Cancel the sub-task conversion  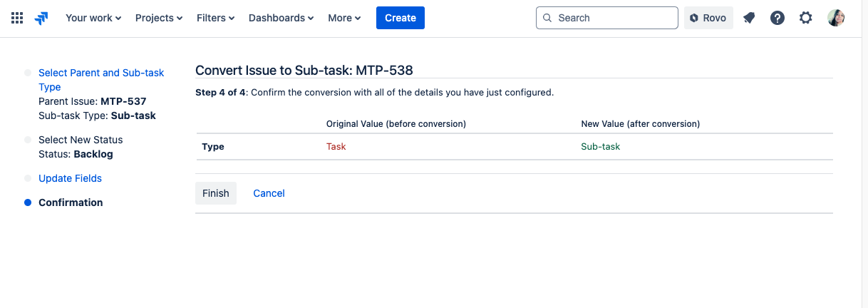click(269, 193)
